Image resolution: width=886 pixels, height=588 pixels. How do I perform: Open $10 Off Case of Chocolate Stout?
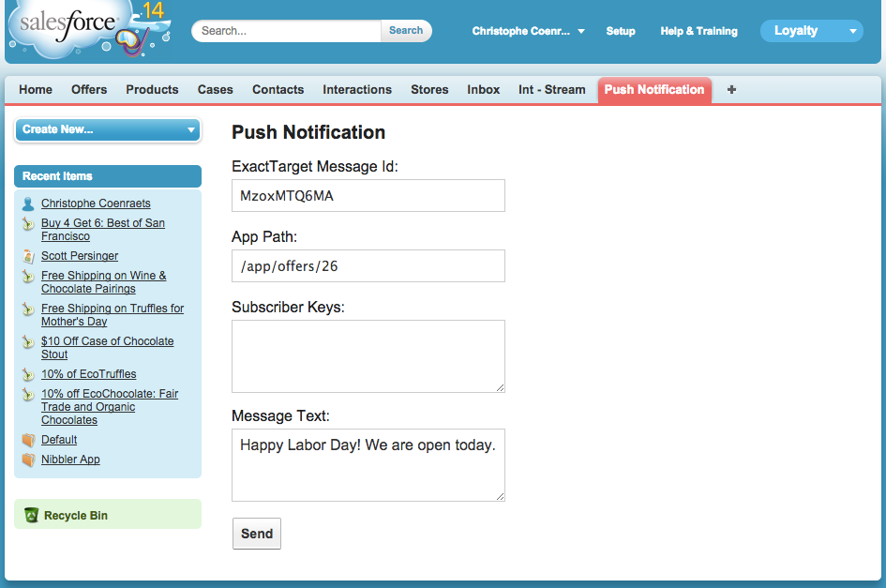pos(108,348)
